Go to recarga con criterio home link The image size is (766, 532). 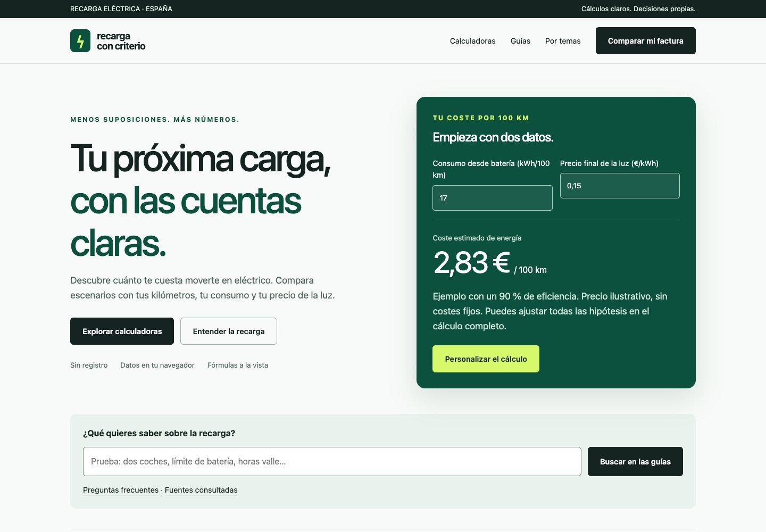(x=108, y=41)
